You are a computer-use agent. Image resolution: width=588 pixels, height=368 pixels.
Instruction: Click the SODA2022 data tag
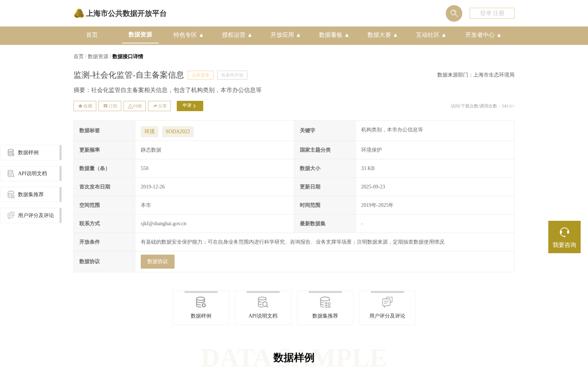point(178,132)
